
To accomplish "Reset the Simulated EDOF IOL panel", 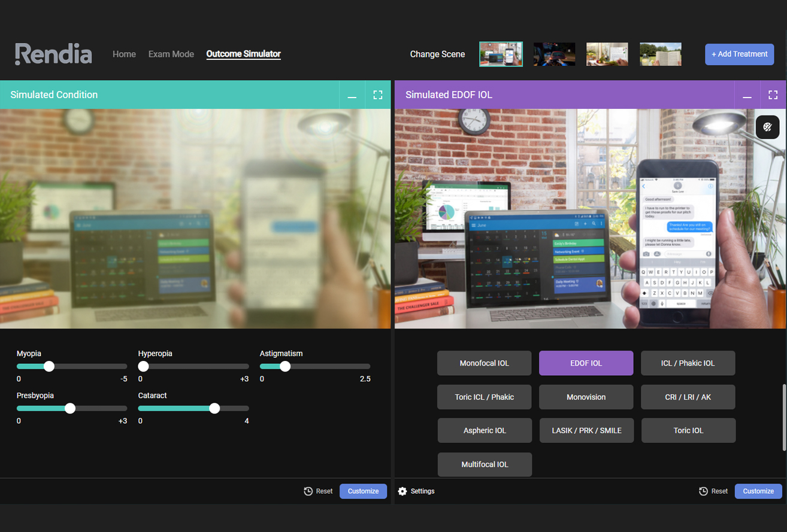I will click(713, 491).
